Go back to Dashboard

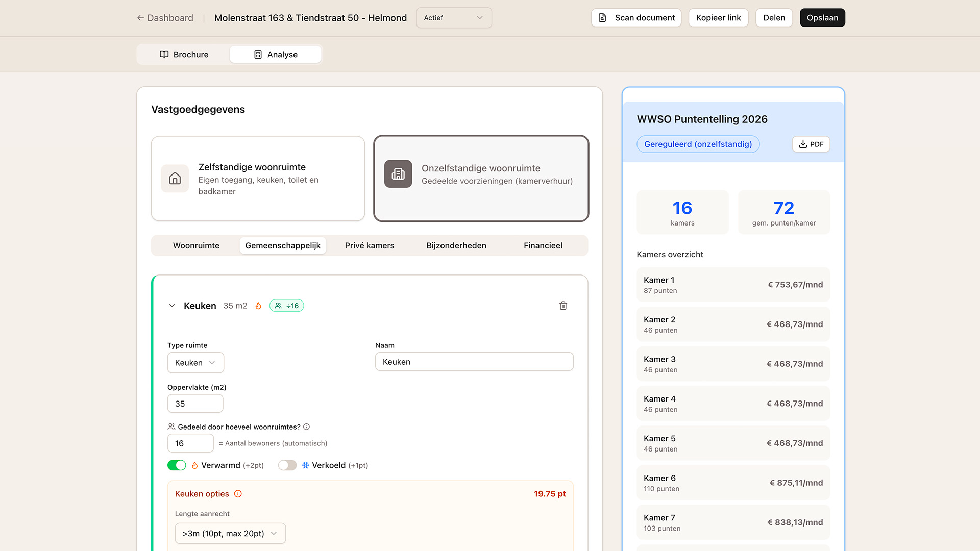[x=165, y=18]
